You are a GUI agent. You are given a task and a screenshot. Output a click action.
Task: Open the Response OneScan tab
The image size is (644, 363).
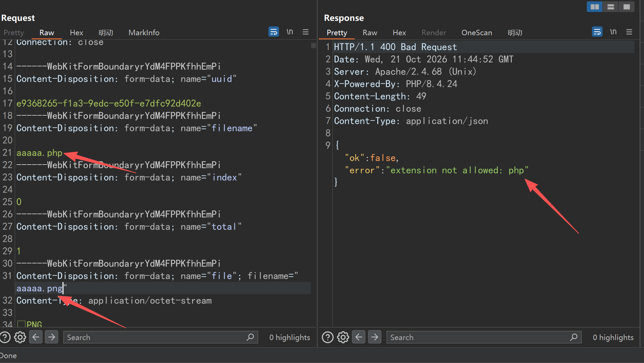(x=477, y=33)
